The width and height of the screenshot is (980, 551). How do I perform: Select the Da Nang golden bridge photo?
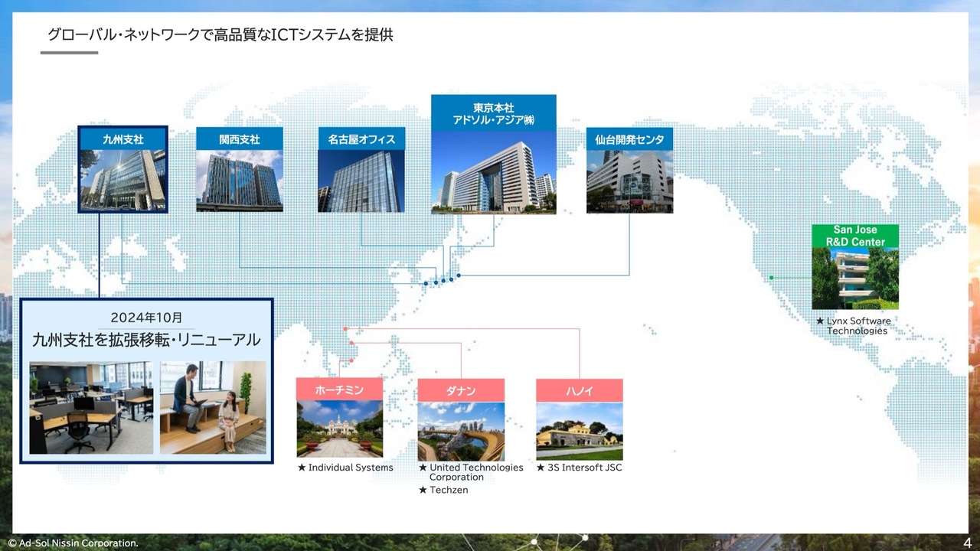click(460, 432)
